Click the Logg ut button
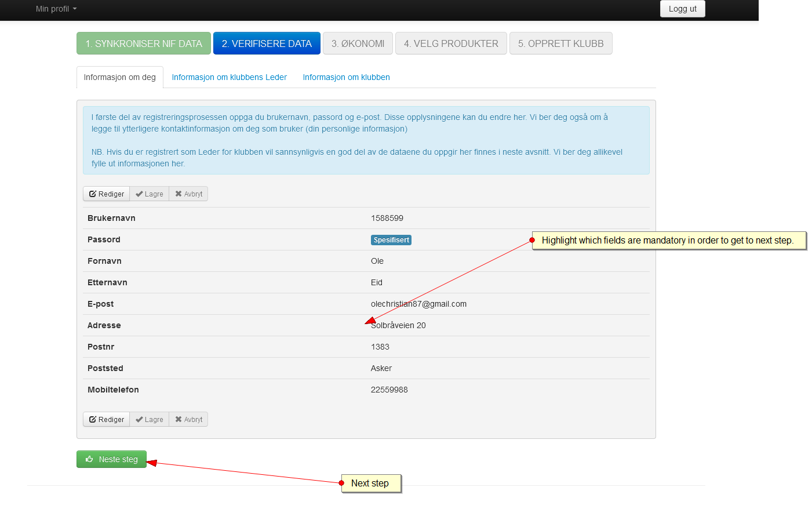 click(683, 9)
